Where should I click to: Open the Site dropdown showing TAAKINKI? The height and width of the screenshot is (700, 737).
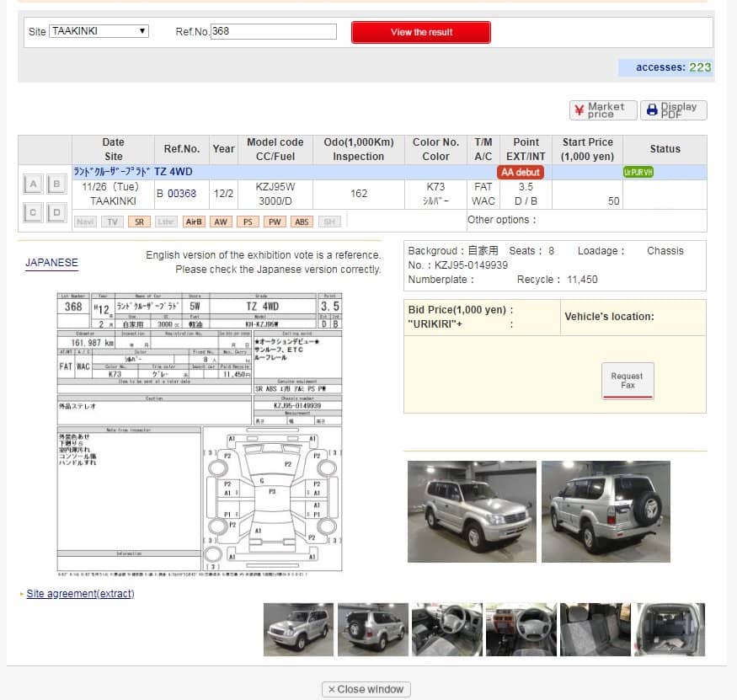pyautogui.click(x=99, y=31)
